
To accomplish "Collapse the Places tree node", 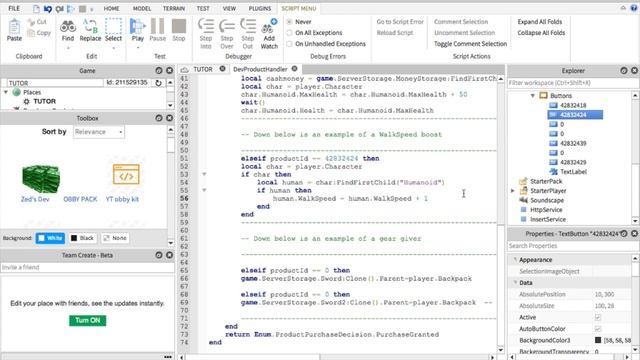I will (6, 92).
